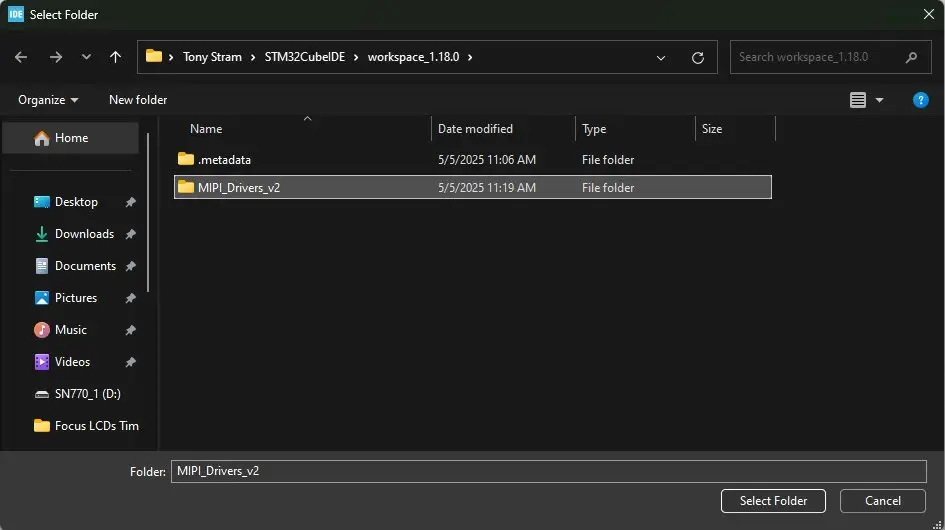Refresh the workspace_1.18.0 folder view
Image resolution: width=945 pixels, height=530 pixels.
698,57
